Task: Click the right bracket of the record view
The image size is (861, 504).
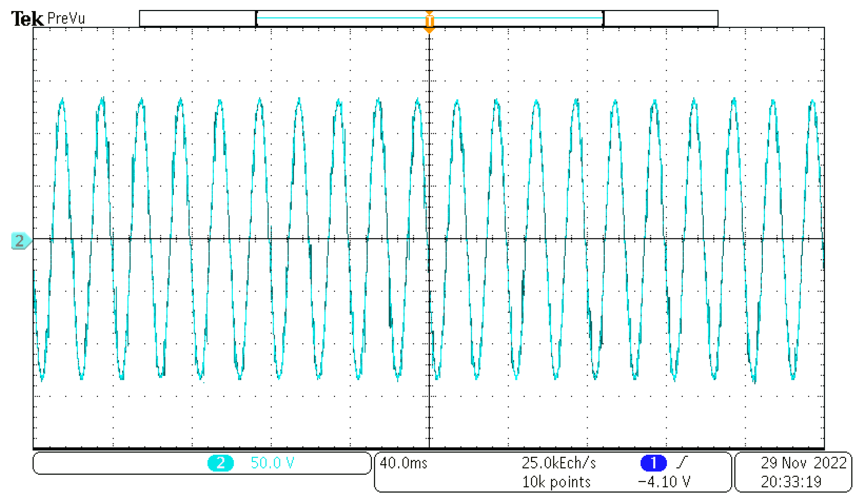Action: [x=603, y=18]
